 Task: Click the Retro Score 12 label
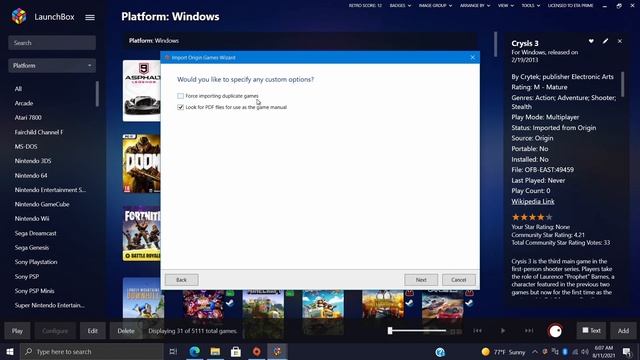tap(365, 6)
